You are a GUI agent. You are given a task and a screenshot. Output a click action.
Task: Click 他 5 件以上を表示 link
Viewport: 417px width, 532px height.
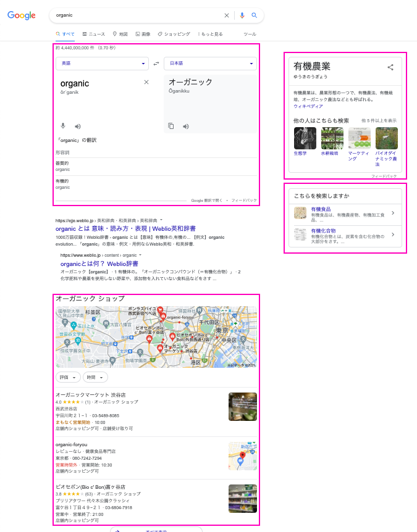click(379, 120)
